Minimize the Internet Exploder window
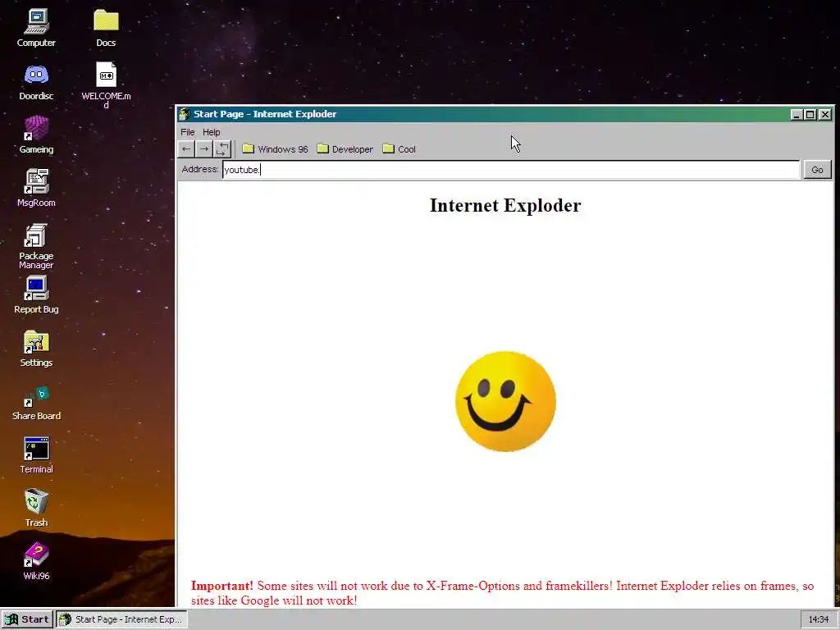 [x=796, y=114]
